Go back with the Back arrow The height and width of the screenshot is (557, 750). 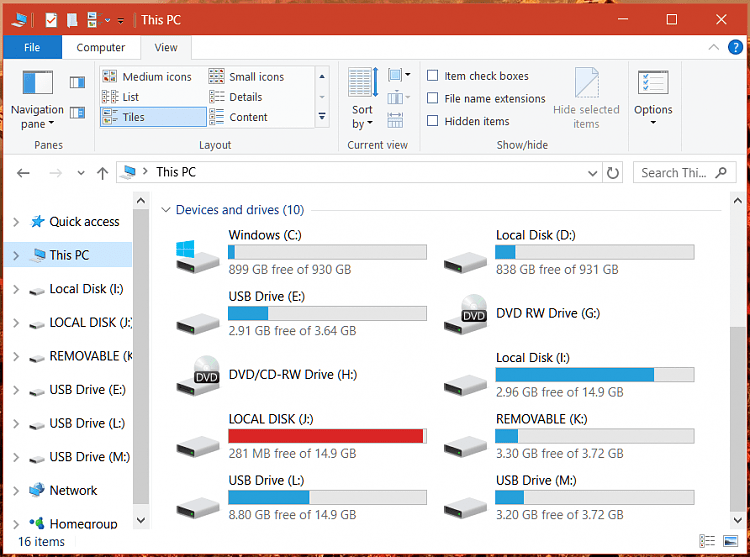click(23, 173)
